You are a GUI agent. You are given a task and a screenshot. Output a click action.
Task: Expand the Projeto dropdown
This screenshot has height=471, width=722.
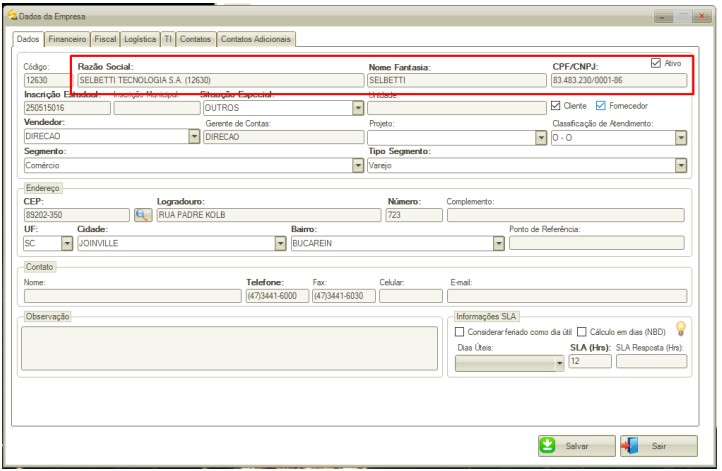click(541, 138)
